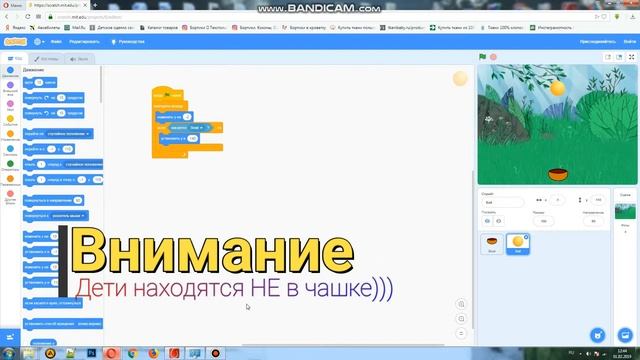This screenshot has height=360, width=640.
Task: Click the set y value field in script
Action: coord(192,138)
